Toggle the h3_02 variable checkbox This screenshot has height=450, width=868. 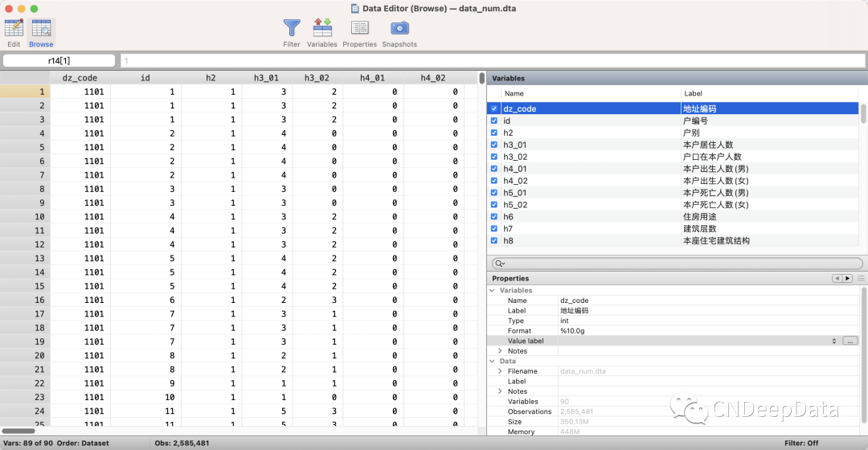click(x=493, y=157)
